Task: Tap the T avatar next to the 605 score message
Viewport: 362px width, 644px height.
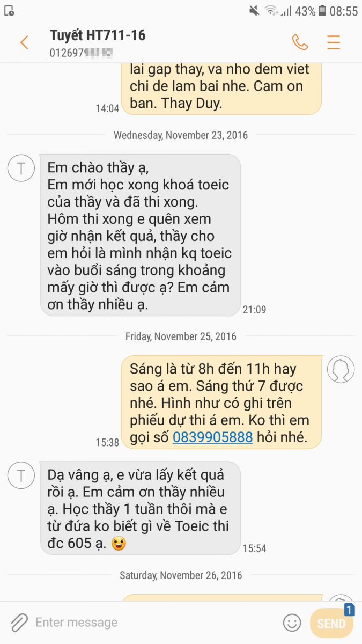Action: [x=21, y=475]
